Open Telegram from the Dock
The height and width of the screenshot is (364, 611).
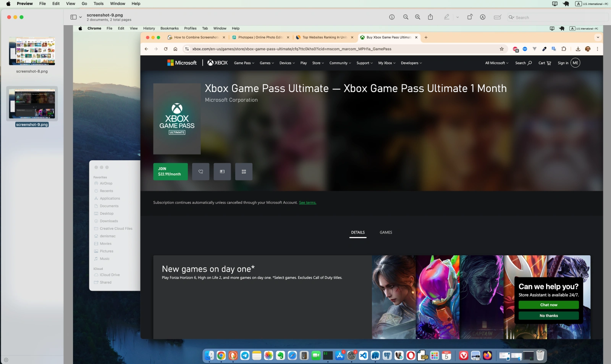click(x=245, y=356)
